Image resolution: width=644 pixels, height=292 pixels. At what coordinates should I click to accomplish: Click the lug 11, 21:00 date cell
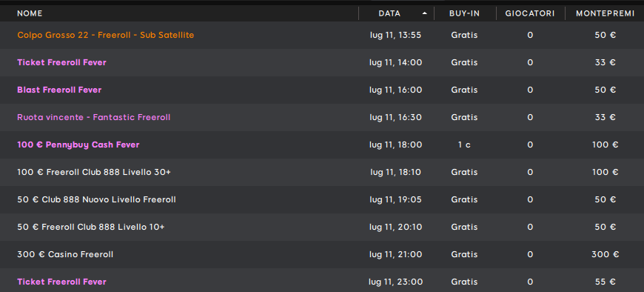(396, 255)
